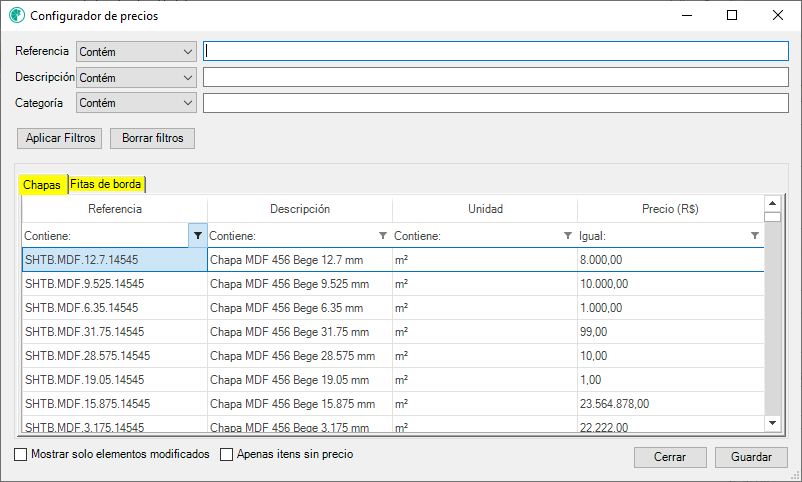Click the m² unit cell in SHTB.MDF.31.75.14545 row
The image size is (802, 482).
tap(485, 332)
